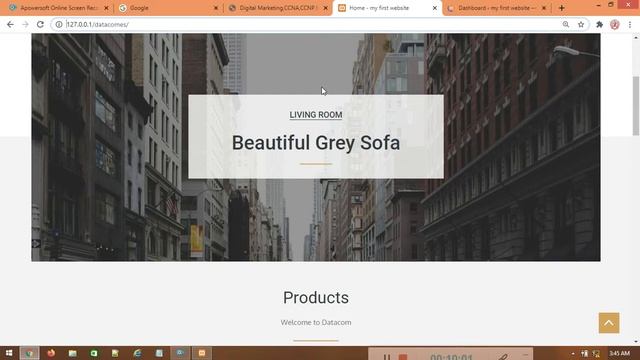Viewport: 640px width, 360px height.
Task: Open Internet Explorer from the taskbar
Action: click(x=137, y=353)
